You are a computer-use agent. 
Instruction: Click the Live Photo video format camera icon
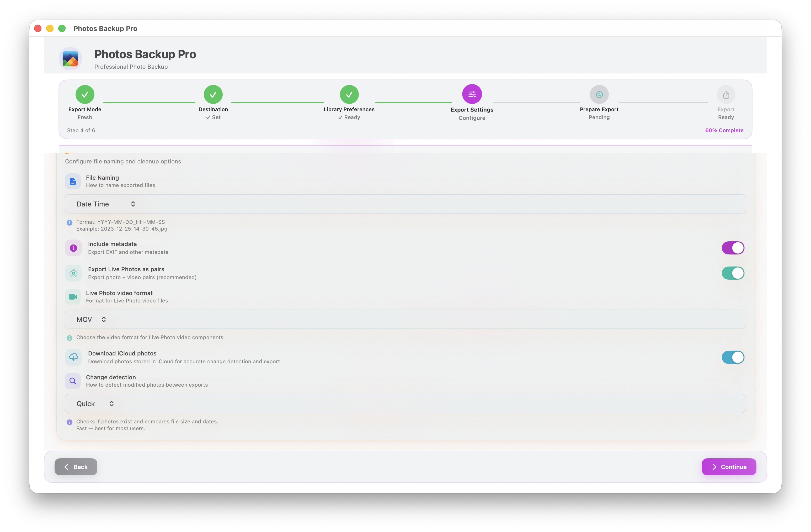(x=73, y=296)
